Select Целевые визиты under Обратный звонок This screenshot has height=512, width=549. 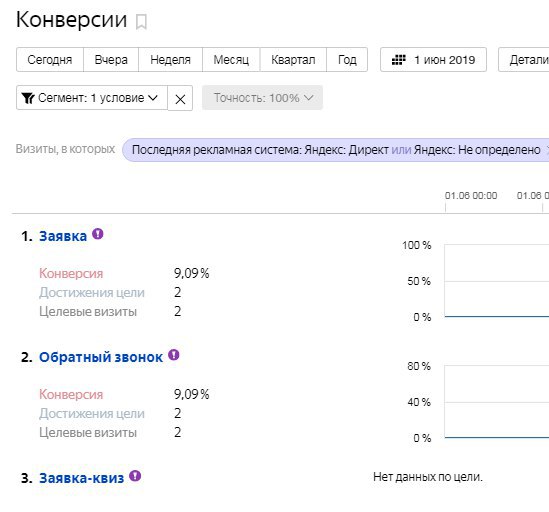coord(88,432)
